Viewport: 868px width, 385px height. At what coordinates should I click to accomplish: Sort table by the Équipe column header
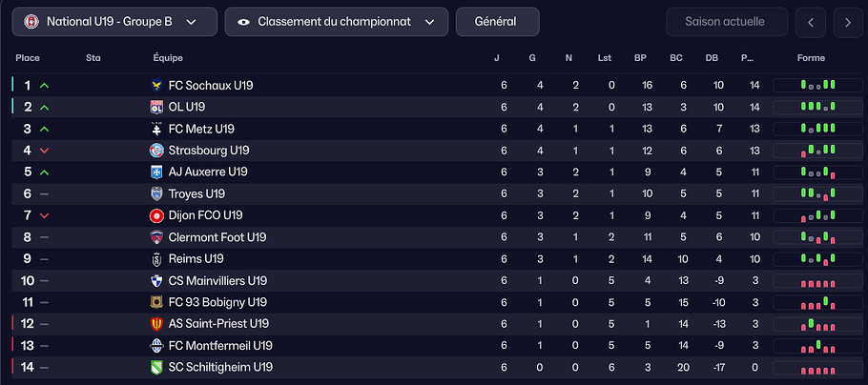168,58
